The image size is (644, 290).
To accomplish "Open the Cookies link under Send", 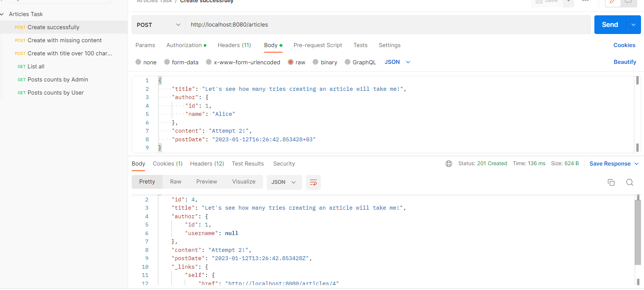I will (624, 45).
